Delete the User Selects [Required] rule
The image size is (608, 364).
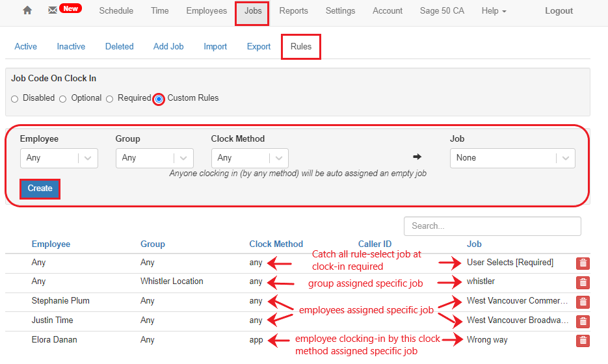tap(583, 263)
